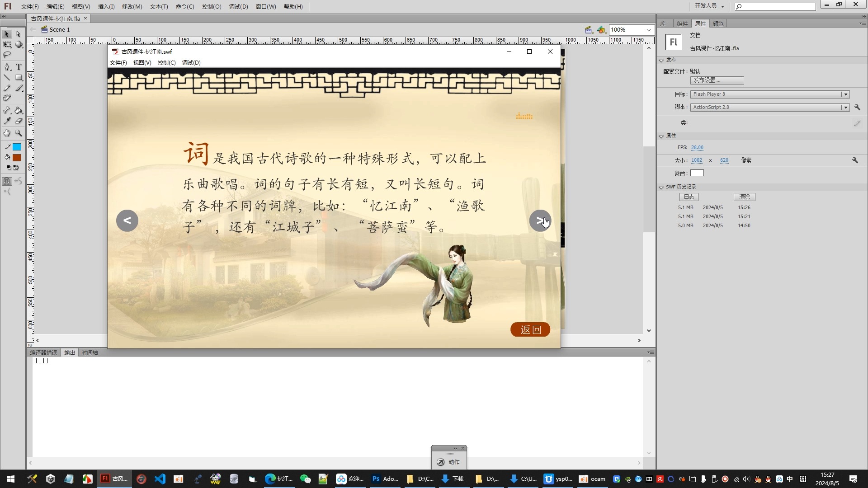Collapse the SWF 历史记录 section
This screenshot has width=868, height=488.
pos(661,187)
